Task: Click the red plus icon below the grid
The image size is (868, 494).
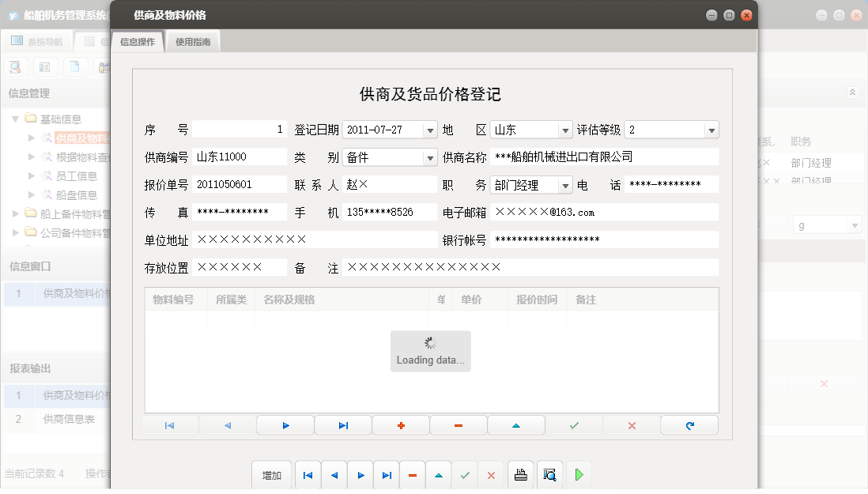Action: 401,425
